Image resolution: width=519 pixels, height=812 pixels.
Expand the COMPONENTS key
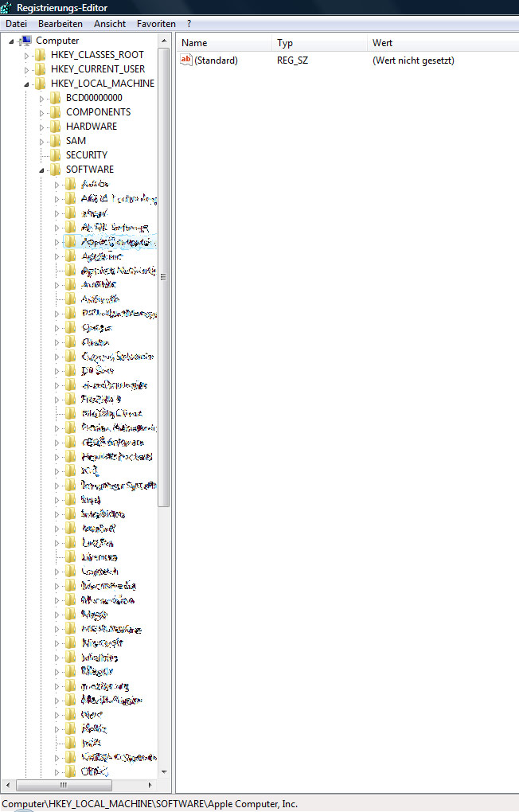click(x=41, y=112)
